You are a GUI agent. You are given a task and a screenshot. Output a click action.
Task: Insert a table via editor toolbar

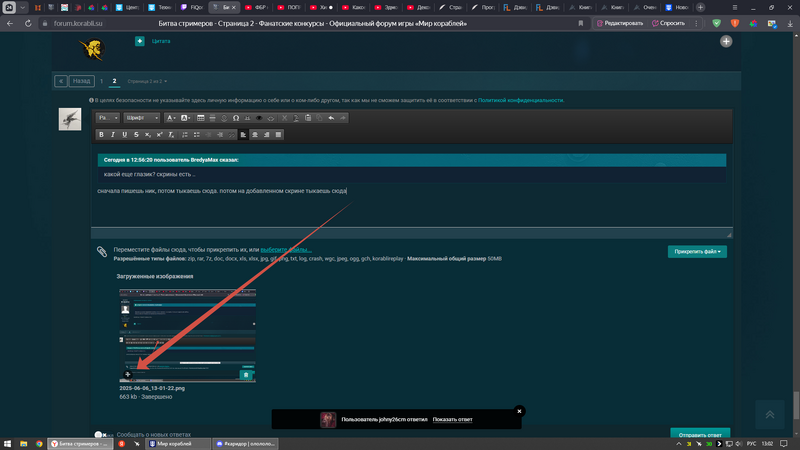[201, 118]
